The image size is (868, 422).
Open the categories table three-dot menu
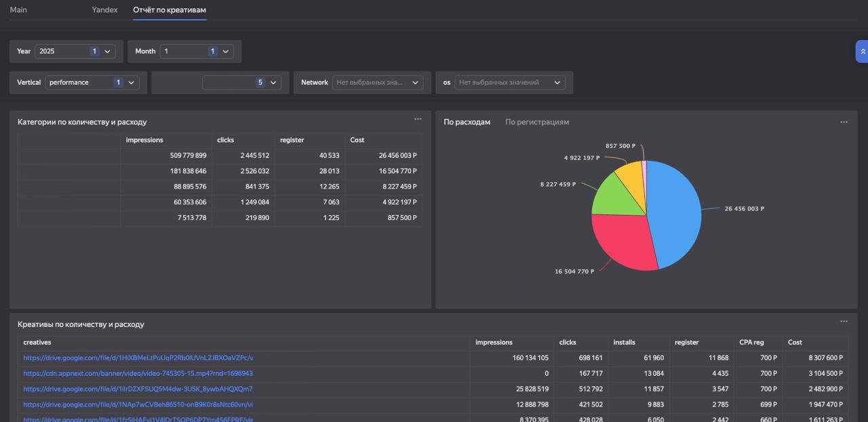click(x=418, y=119)
